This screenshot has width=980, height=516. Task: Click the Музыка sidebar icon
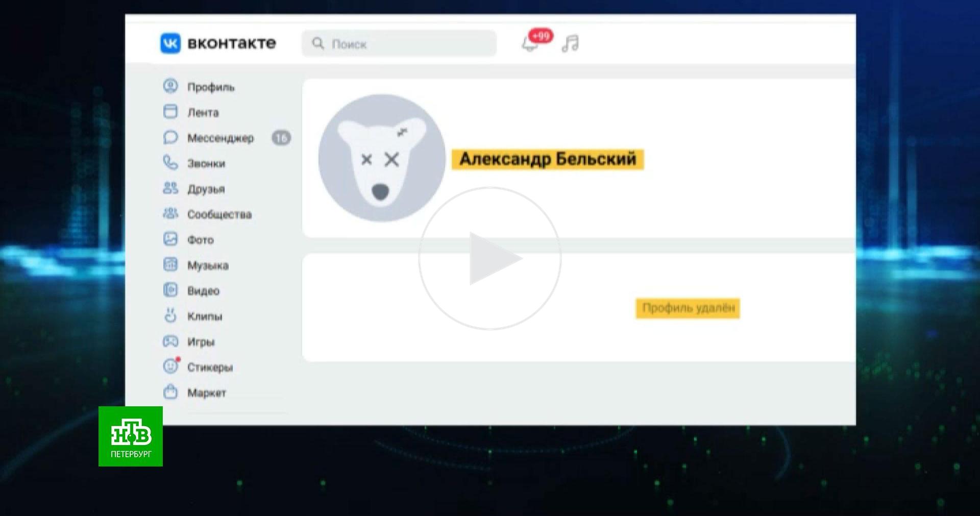pyautogui.click(x=170, y=264)
